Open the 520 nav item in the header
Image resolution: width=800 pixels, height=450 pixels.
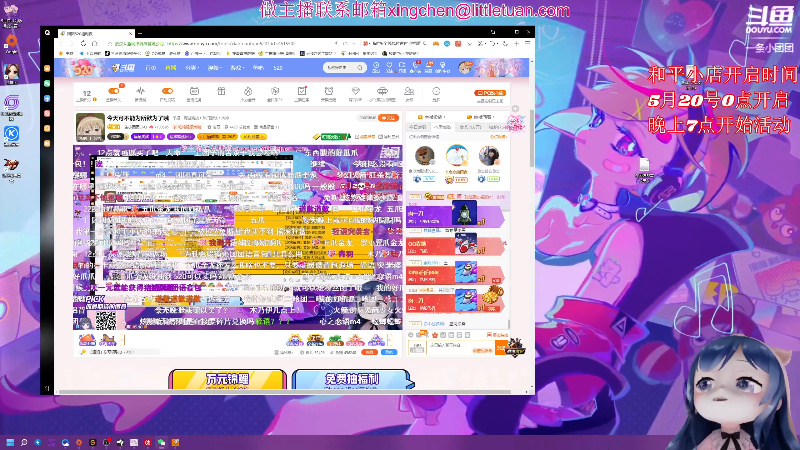point(278,67)
